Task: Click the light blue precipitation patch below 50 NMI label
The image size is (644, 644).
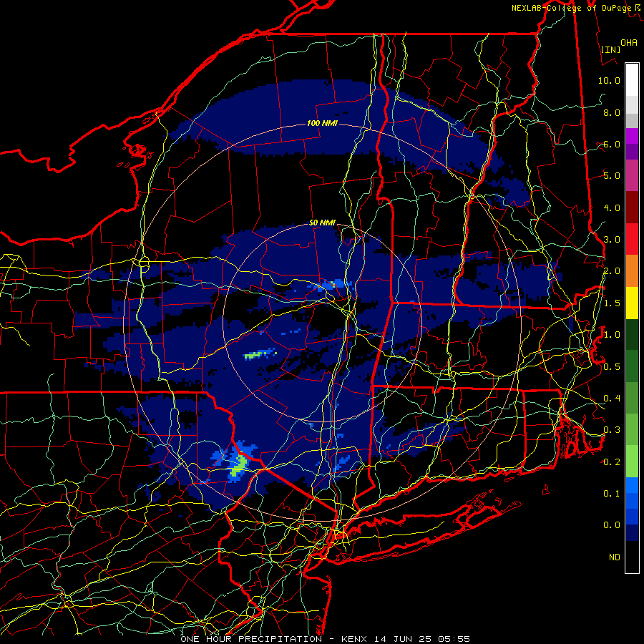Action: pyautogui.click(x=331, y=284)
